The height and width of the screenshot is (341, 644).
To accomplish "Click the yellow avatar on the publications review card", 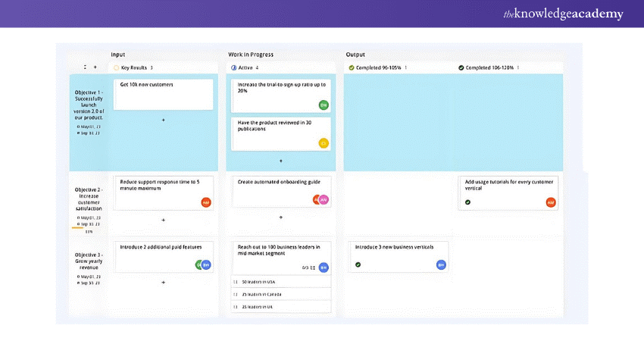I will pos(324,142).
